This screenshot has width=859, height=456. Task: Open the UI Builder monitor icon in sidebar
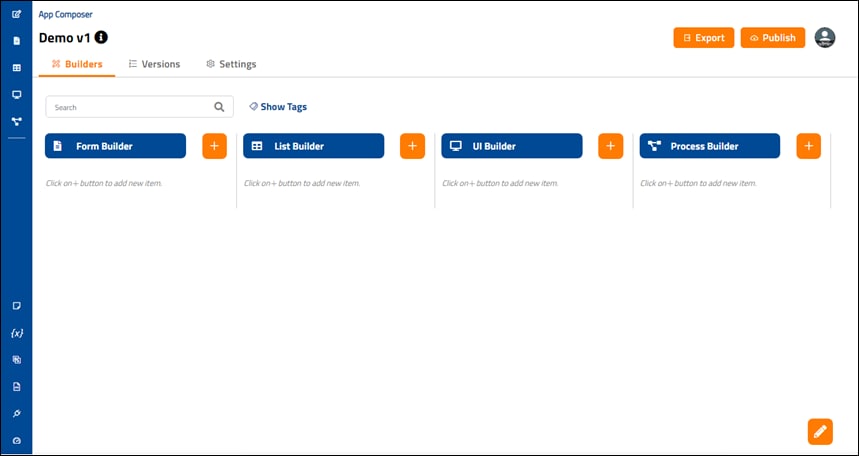(x=16, y=95)
